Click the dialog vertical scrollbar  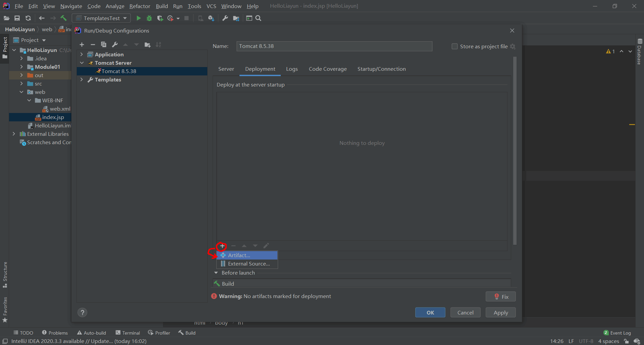click(515, 151)
